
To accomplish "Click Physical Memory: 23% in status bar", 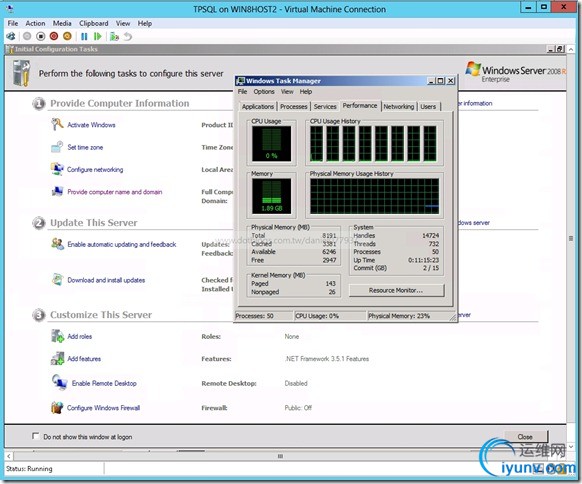I will (399, 316).
